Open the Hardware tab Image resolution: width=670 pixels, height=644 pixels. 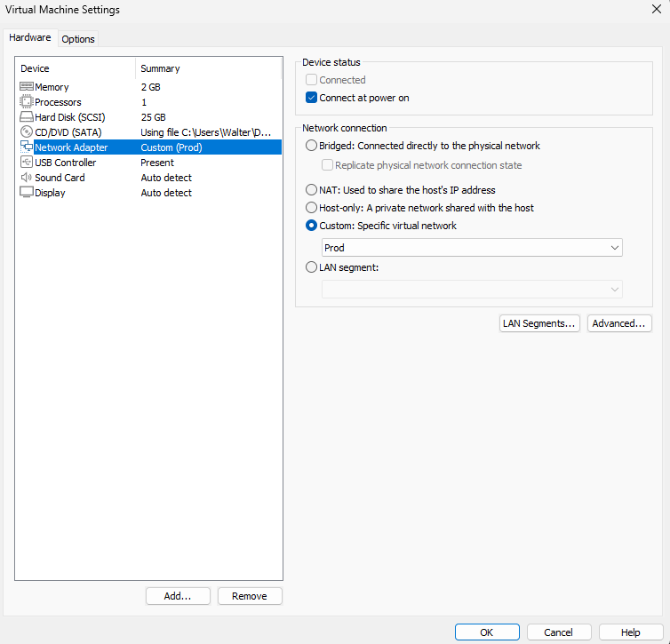[x=30, y=38]
